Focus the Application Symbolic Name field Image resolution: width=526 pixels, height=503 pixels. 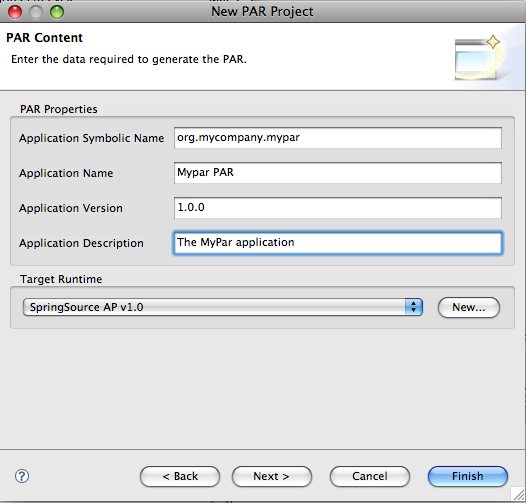coord(338,138)
